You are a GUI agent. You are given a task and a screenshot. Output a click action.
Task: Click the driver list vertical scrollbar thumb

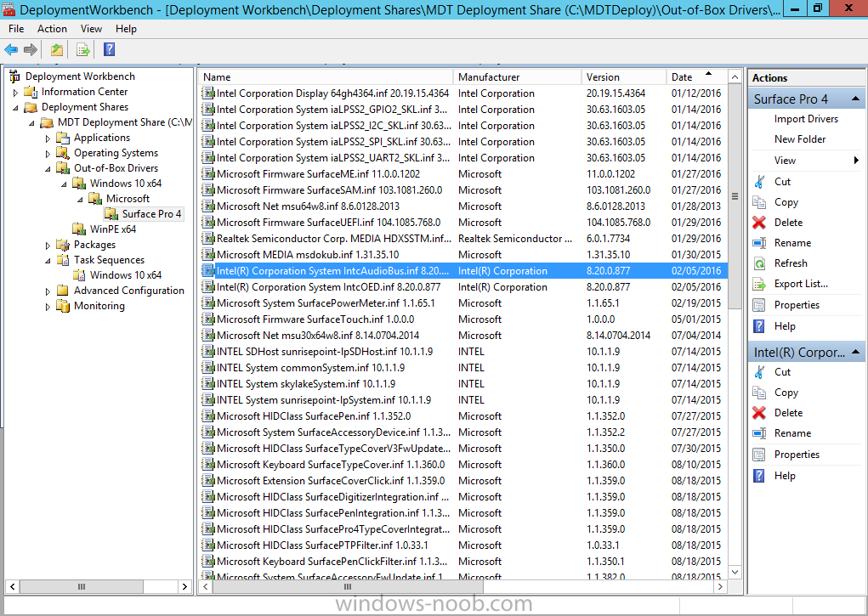tap(735, 196)
